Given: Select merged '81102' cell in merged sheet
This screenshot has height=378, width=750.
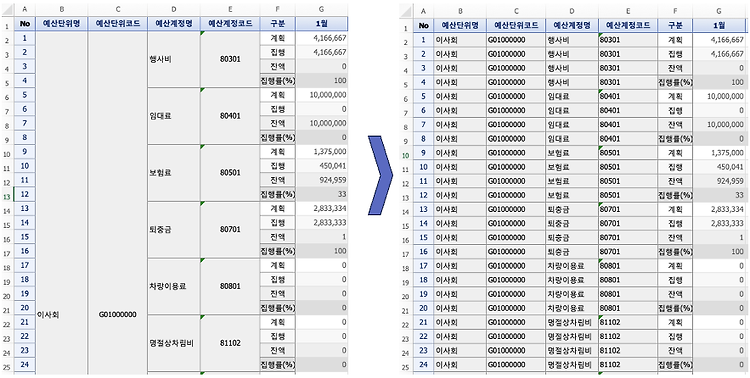Looking at the screenshot, I should point(230,343).
